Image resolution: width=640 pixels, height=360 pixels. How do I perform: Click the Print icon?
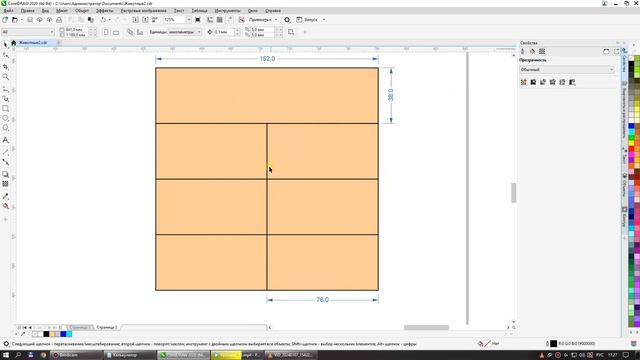[59, 20]
